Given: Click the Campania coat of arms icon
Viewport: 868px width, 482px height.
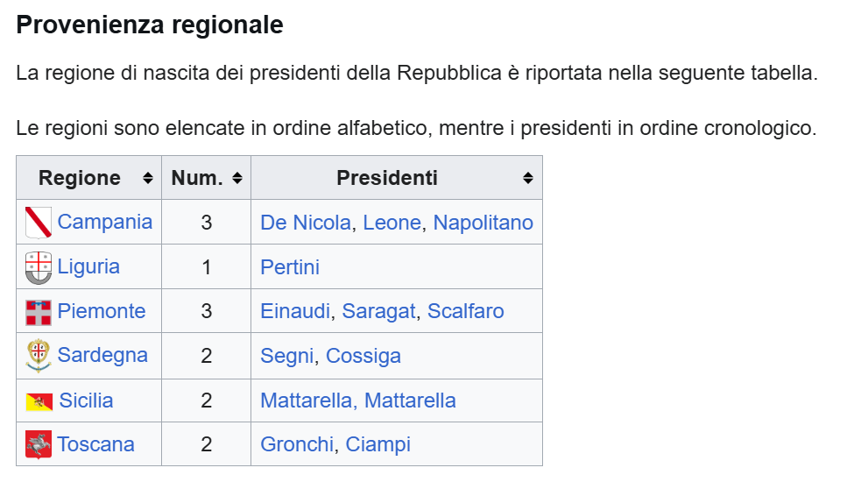Looking at the screenshot, I should pyautogui.click(x=39, y=223).
